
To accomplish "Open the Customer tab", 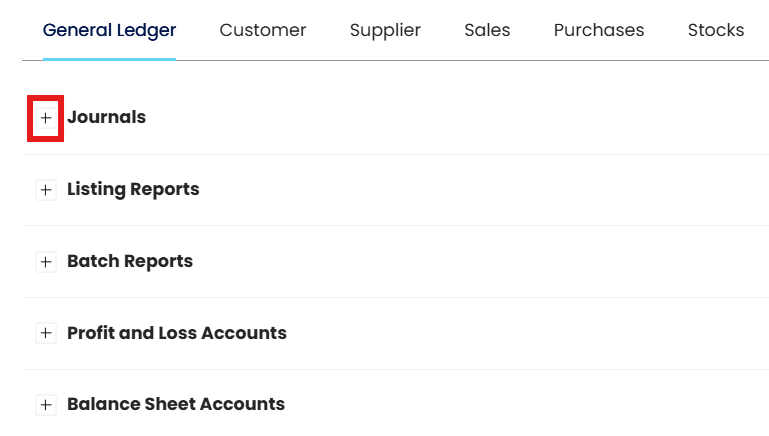I will (263, 30).
